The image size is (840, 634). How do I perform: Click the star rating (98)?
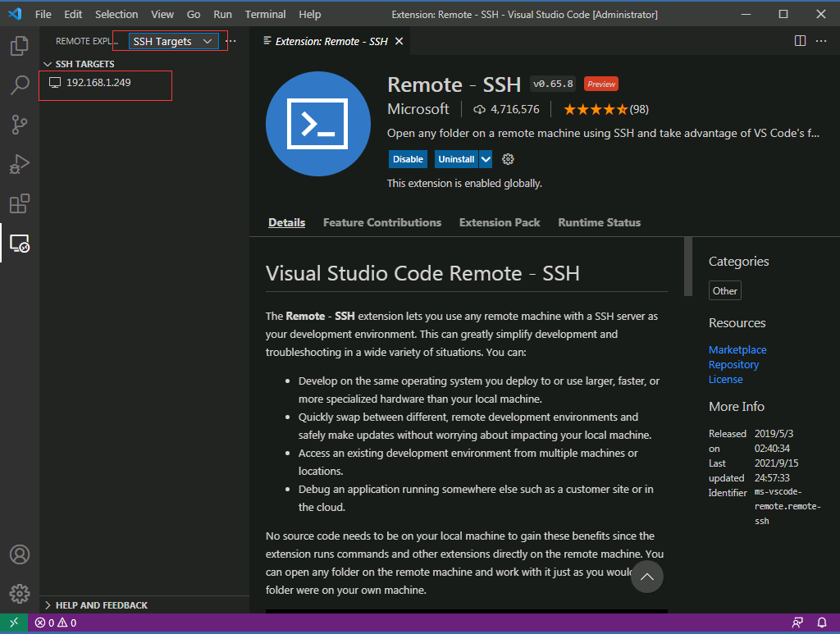606,110
